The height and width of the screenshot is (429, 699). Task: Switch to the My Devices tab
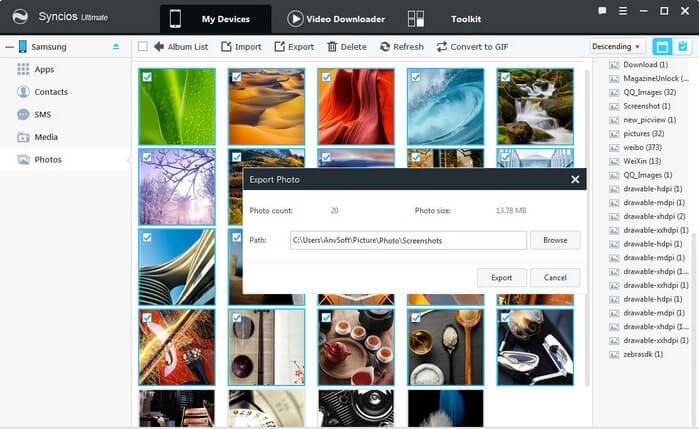tap(216, 19)
